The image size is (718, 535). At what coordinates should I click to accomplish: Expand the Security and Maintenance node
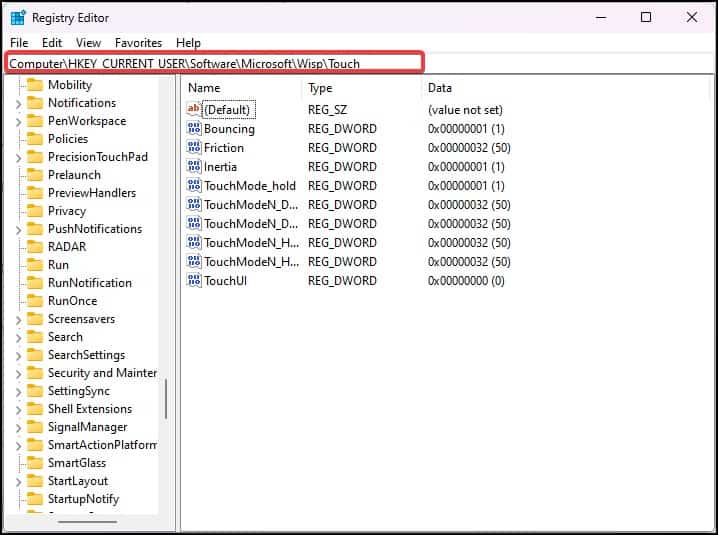pyautogui.click(x=18, y=374)
